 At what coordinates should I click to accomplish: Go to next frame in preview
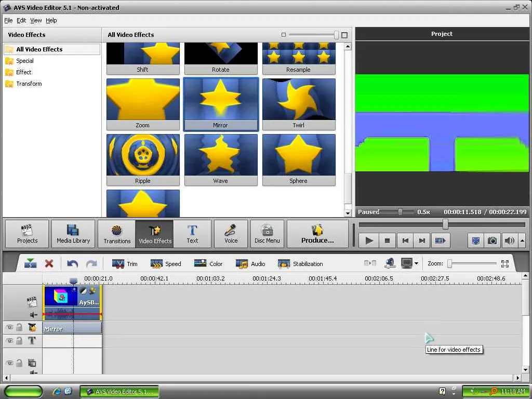coord(422,241)
